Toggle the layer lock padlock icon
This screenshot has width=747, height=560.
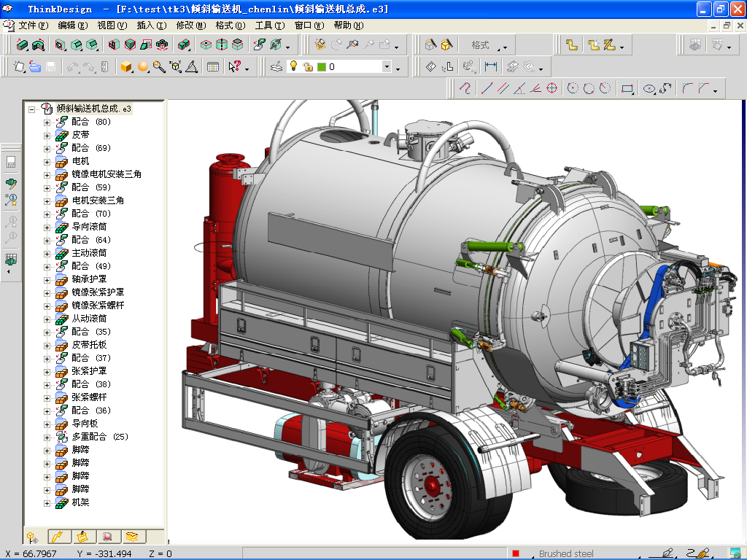pyautogui.click(x=307, y=67)
